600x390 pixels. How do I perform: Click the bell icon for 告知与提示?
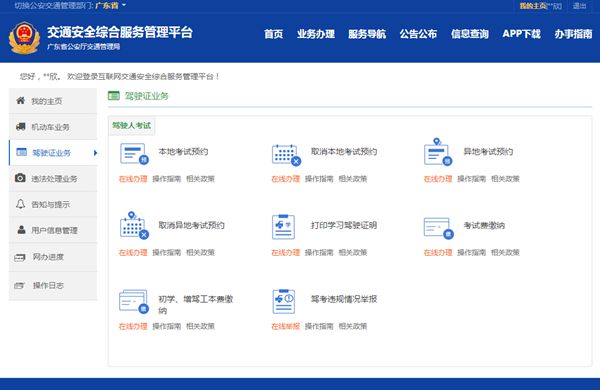(21, 204)
